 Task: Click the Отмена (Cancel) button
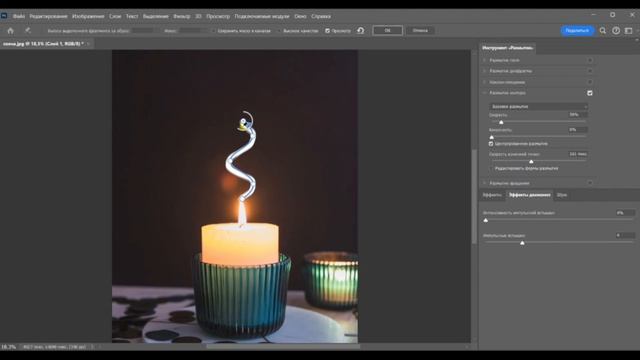pos(420,31)
